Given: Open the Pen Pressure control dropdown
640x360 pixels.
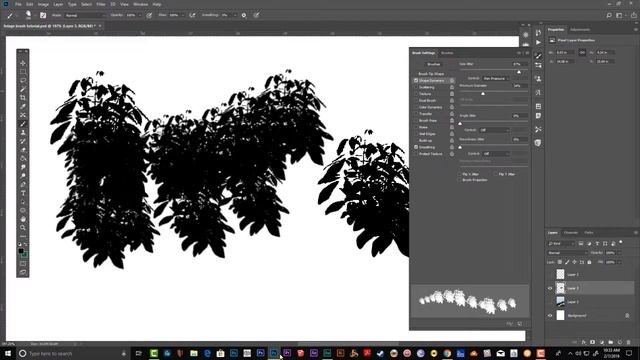Looking at the screenshot, I should 495,78.
